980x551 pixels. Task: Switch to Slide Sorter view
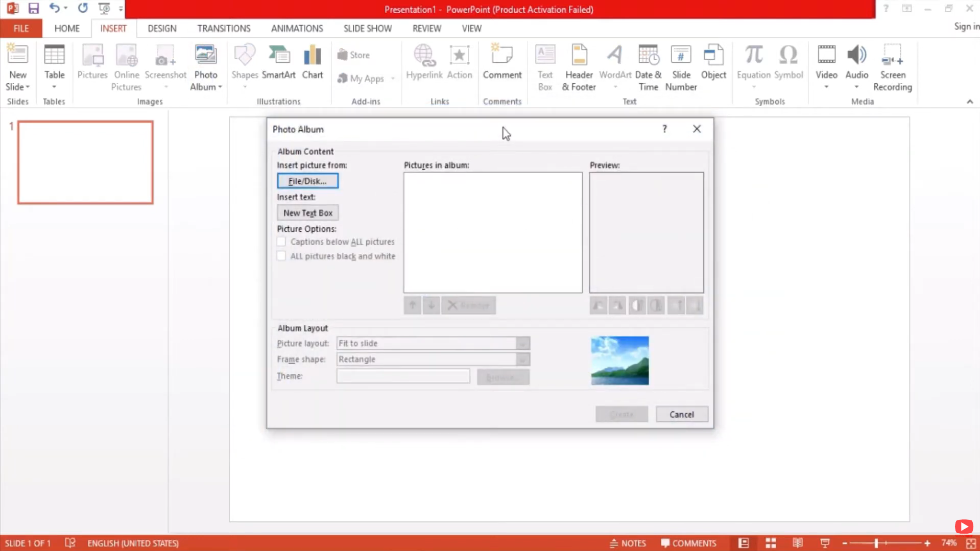tap(771, 543)
